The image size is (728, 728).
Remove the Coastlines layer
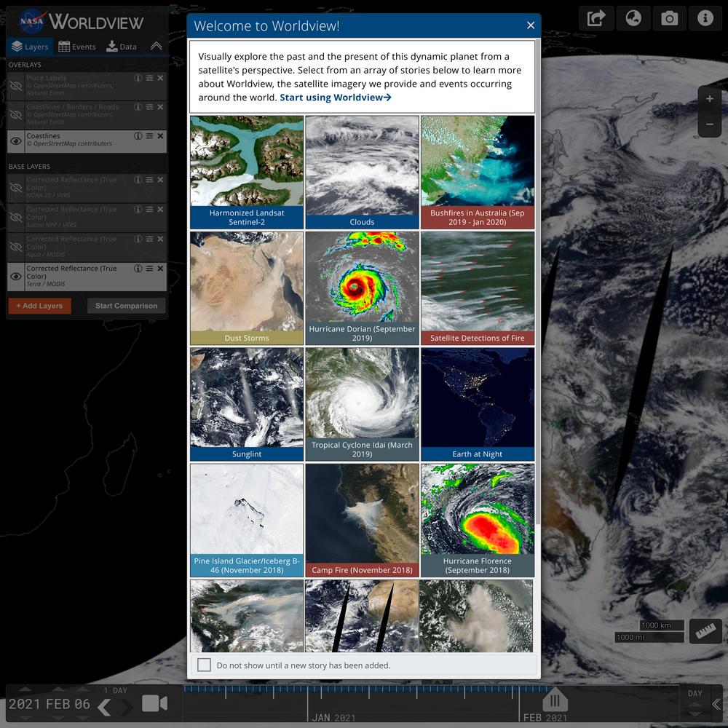(x=160, y=136)
